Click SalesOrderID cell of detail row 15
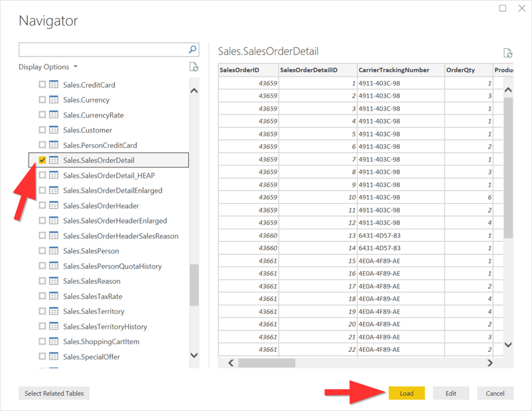Screen dimensions: 532x411 (248, 261)
